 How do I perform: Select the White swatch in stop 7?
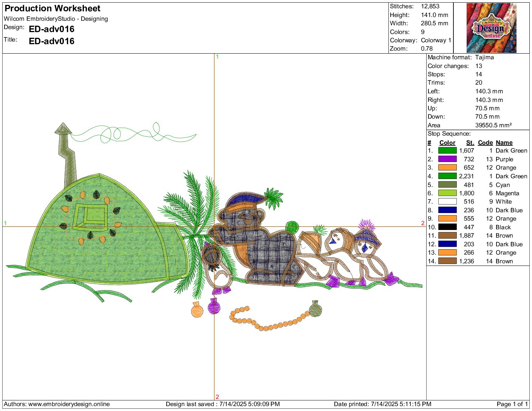click(x=447, y=202)
